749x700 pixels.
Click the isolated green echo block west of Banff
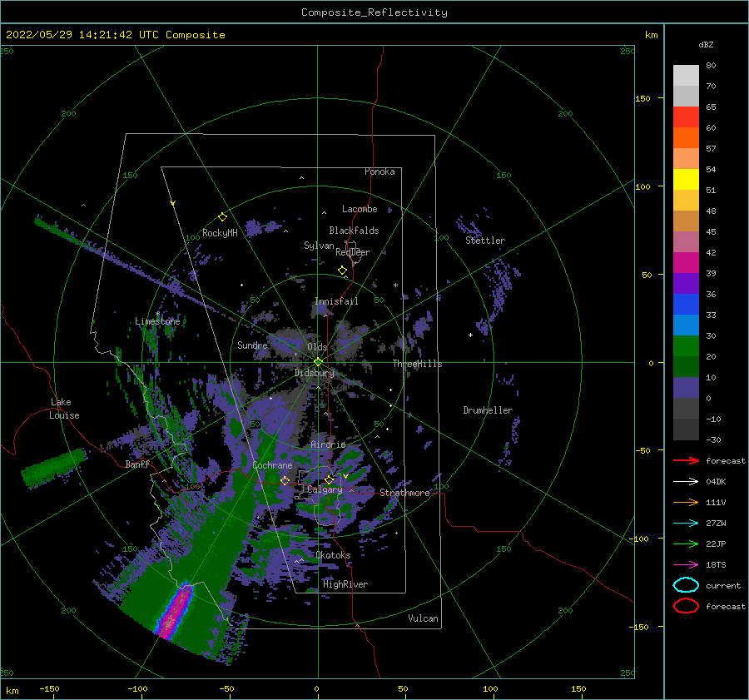(x=54, y=469)
